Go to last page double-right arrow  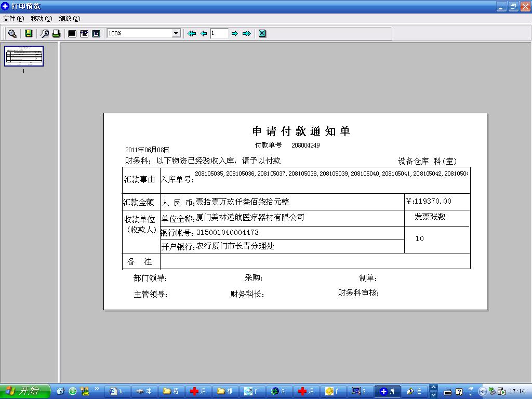point(247,34)
